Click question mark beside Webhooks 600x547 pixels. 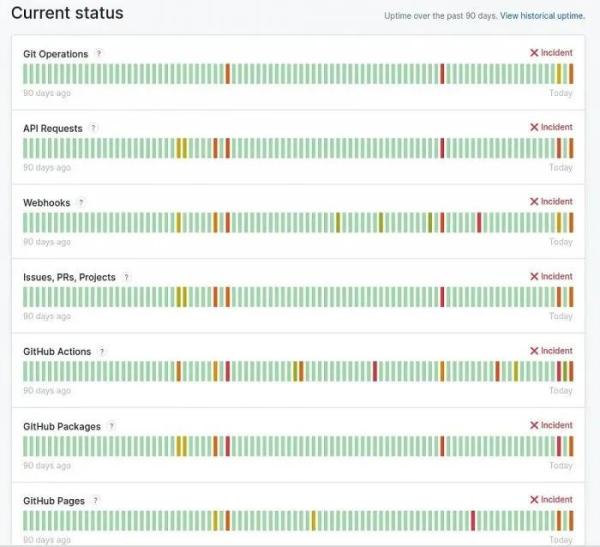pos(81,202)
